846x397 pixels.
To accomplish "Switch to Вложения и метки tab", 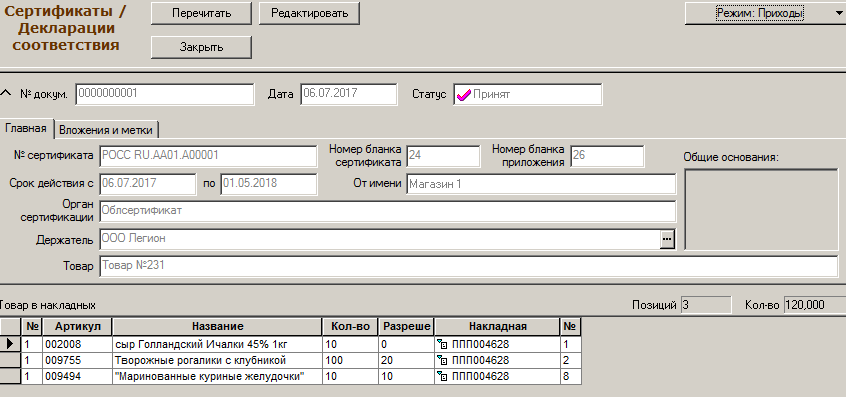I will (x=106, y=130).
